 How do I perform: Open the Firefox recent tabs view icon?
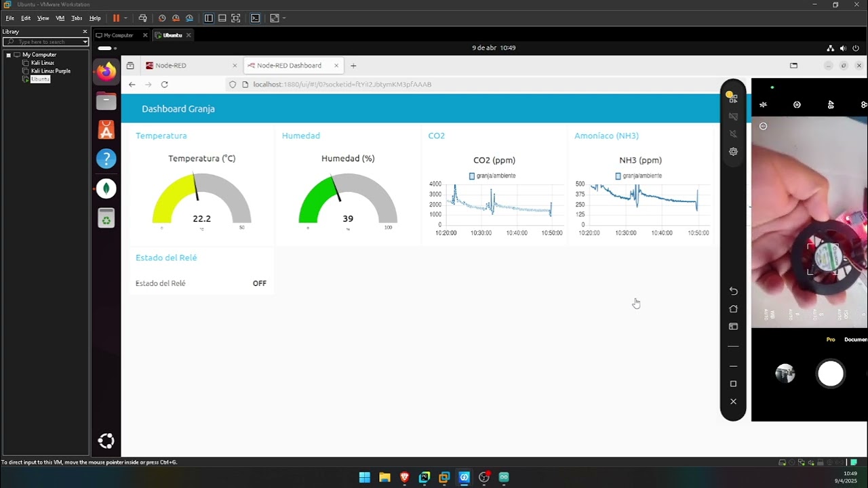click(130, 66)
